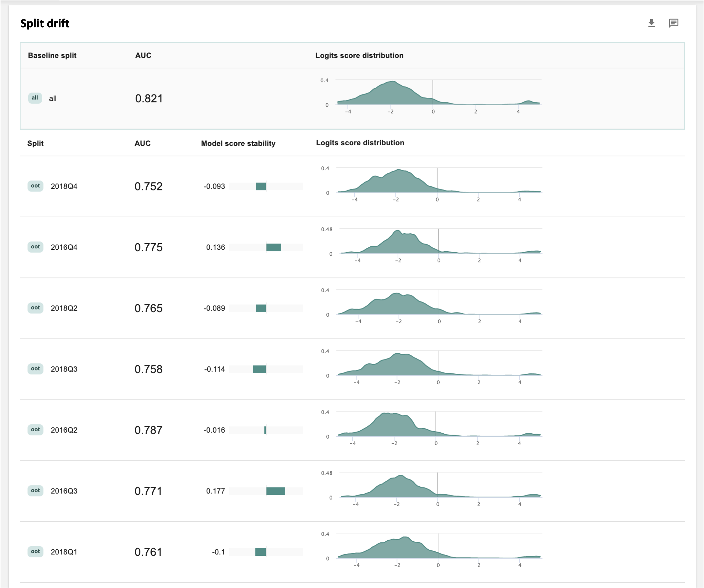
Task: Click the oot badge for 2016Q4
Action: coord(35,247)
